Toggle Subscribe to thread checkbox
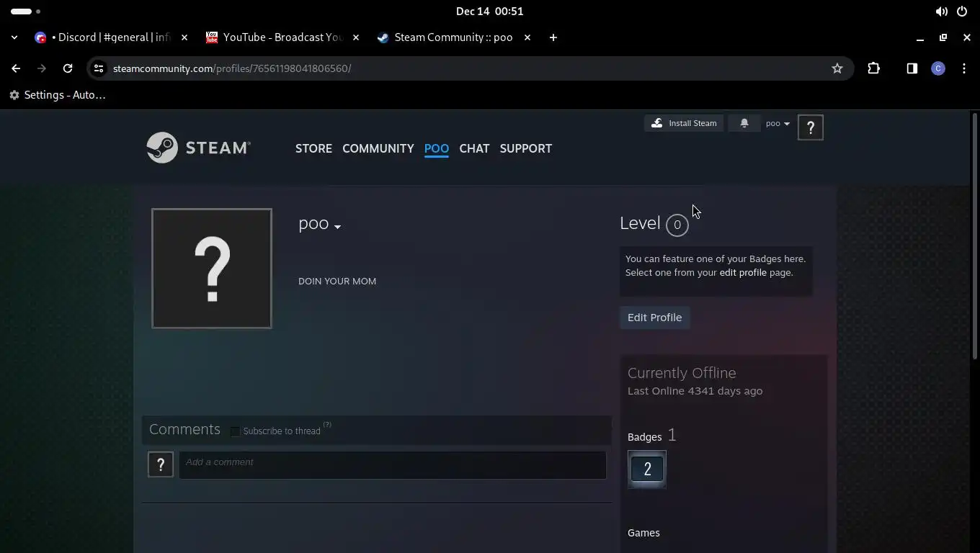This screenshot has height=553, width=980. coord(235,431)
